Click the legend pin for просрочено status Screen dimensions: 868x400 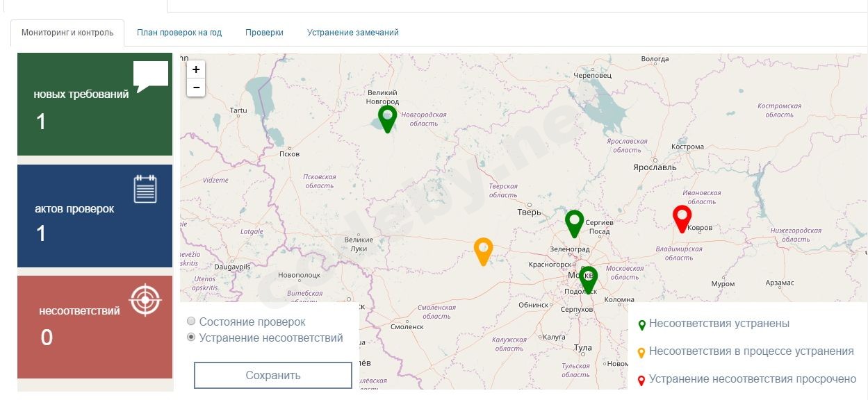(641, 379)
